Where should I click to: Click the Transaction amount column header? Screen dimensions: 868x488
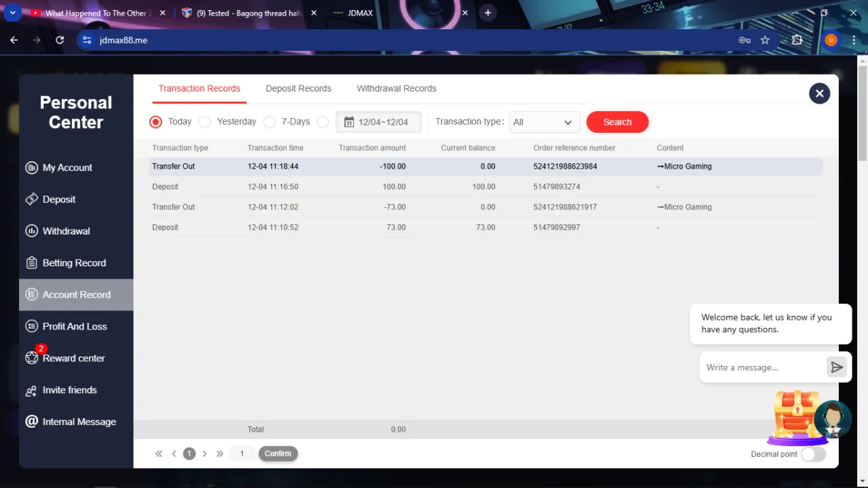point(372,148)
